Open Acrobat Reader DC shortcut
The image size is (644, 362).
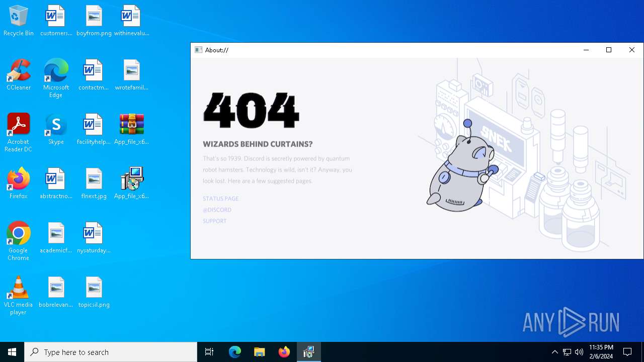point(19,133)
